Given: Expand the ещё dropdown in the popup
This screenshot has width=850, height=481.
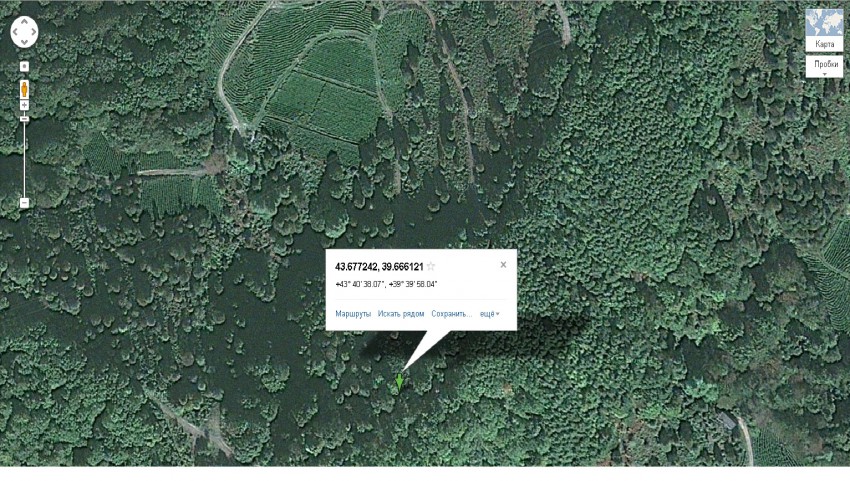Looking at the screenshot, I should click(x=490, y=314).
